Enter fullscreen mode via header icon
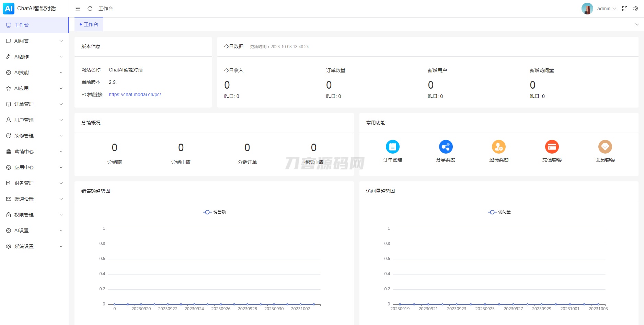The image size is (644, 325). coord(625,9)
